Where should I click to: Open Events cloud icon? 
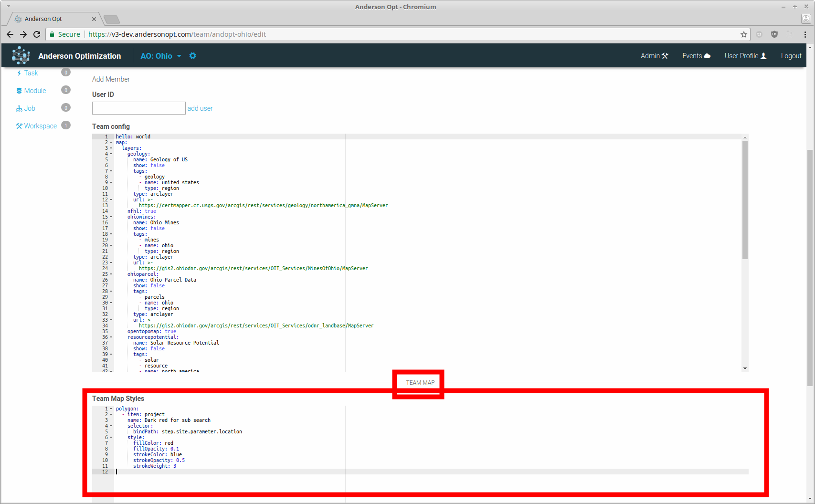[707, 56]
